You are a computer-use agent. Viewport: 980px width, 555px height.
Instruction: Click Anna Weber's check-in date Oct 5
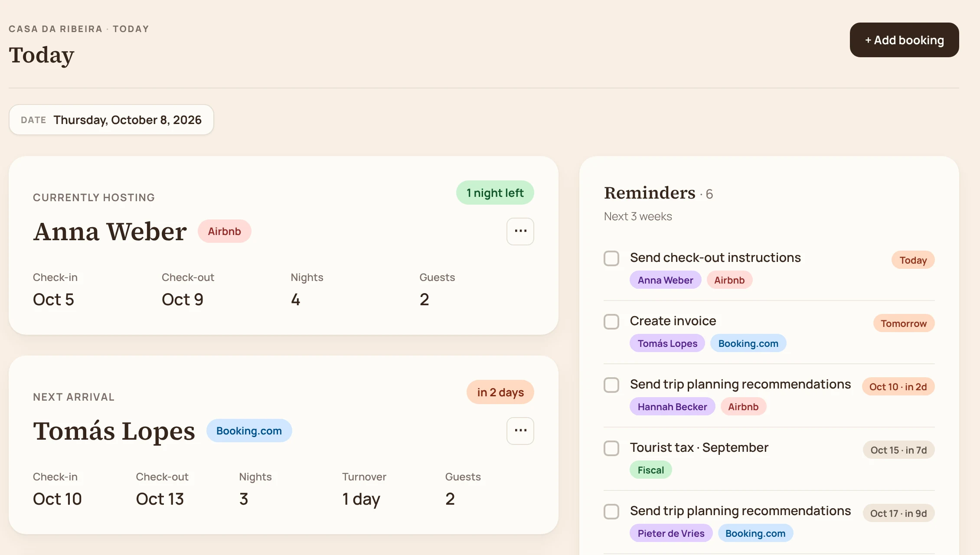point(54,299)
